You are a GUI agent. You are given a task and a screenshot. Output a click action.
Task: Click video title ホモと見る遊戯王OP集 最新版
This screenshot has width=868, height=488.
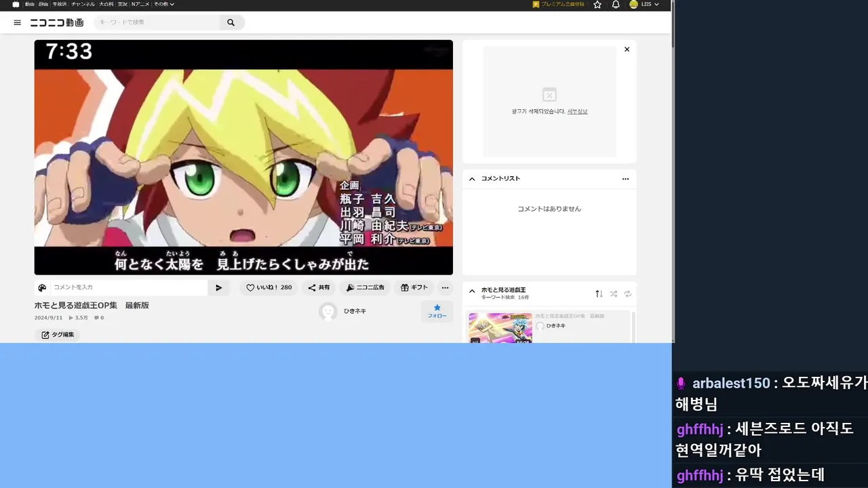(x=92, y=306)
